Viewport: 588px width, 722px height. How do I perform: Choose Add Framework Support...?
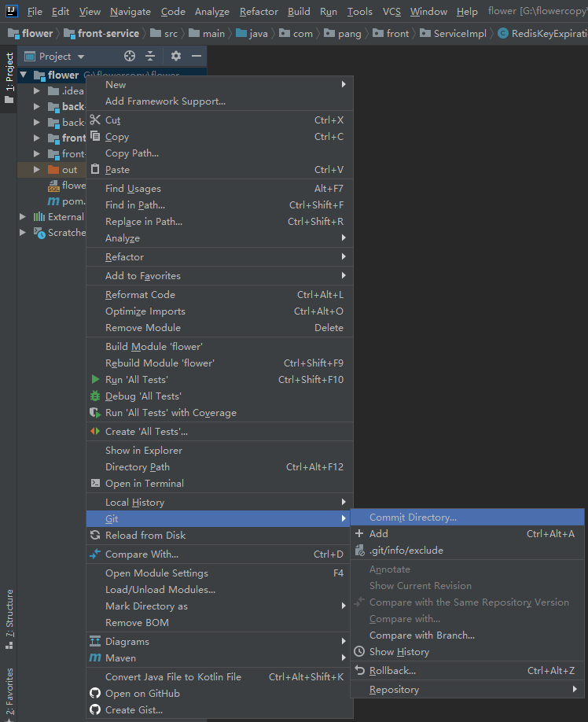click(219, 101)
